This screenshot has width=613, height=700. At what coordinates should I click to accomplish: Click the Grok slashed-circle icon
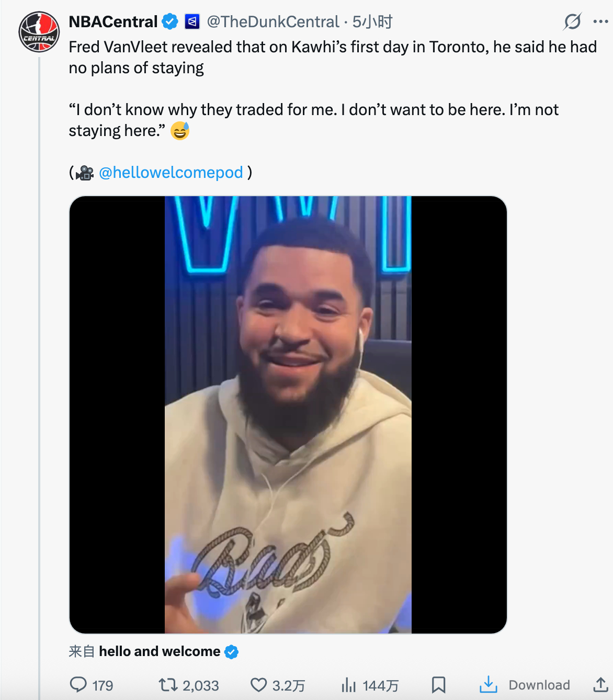pos(572,21)
